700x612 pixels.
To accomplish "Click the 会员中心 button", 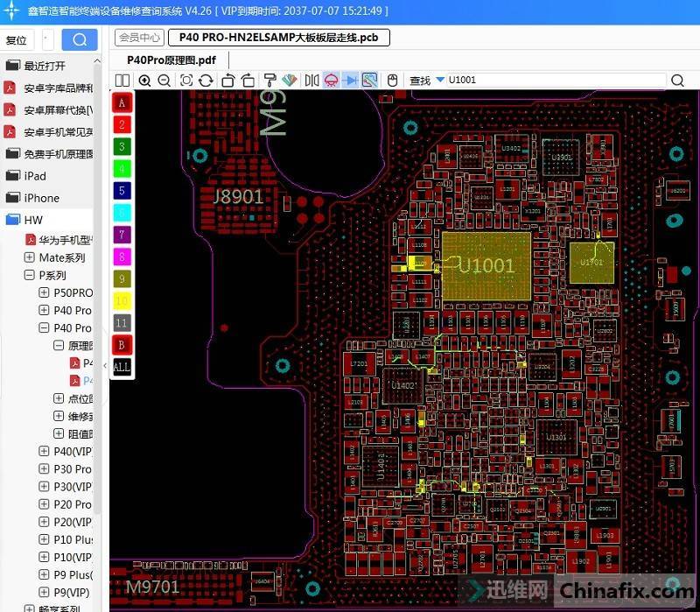I will pos(139,38).
